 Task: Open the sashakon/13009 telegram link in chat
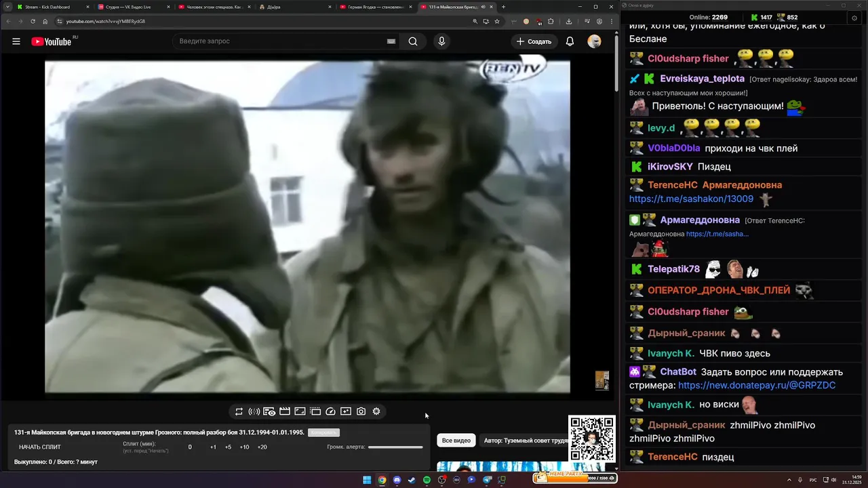click(x=691, y=199)
